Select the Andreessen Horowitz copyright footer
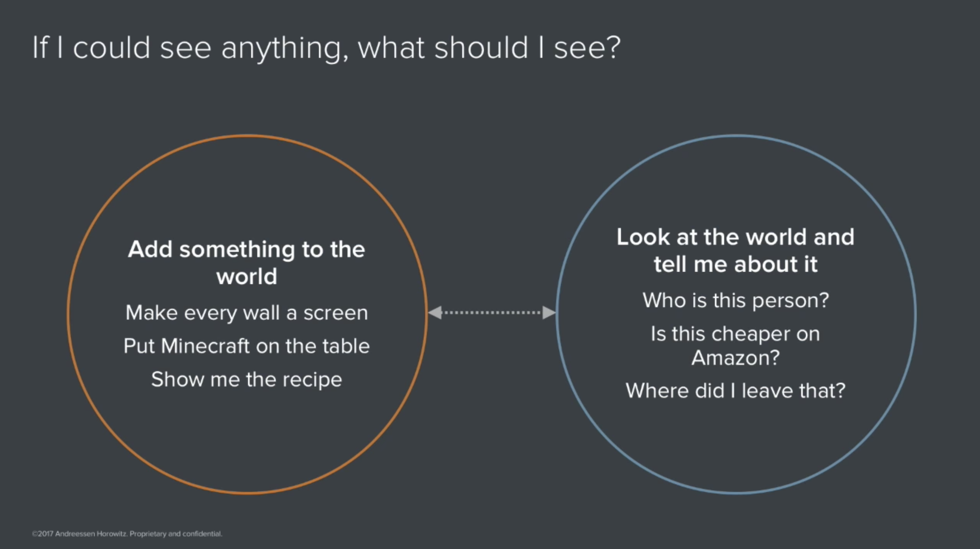The width and height of the screenshot is (980, 549). tap(127, 534)
